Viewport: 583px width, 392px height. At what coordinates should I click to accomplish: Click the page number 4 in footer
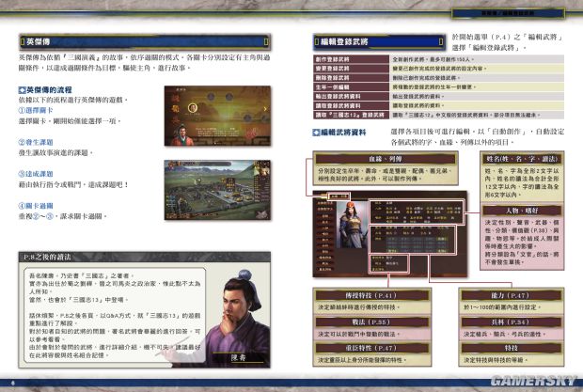tap(13, 383)
